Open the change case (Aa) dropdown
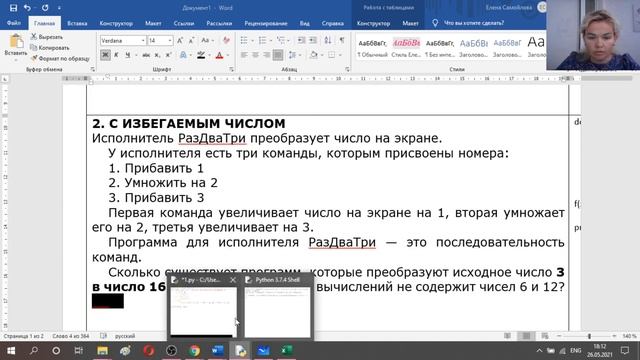Screen dimensions: 640x360 coord(206,40)
